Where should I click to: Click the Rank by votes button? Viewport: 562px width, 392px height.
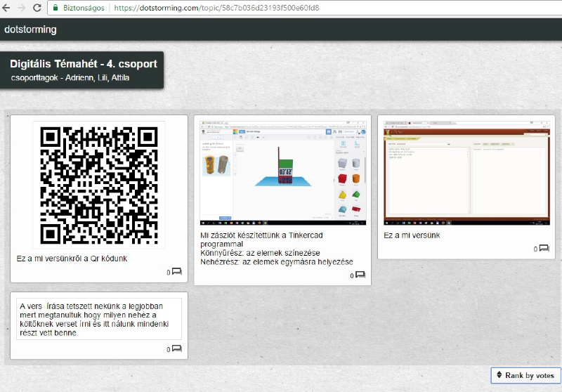click(525, 376)
